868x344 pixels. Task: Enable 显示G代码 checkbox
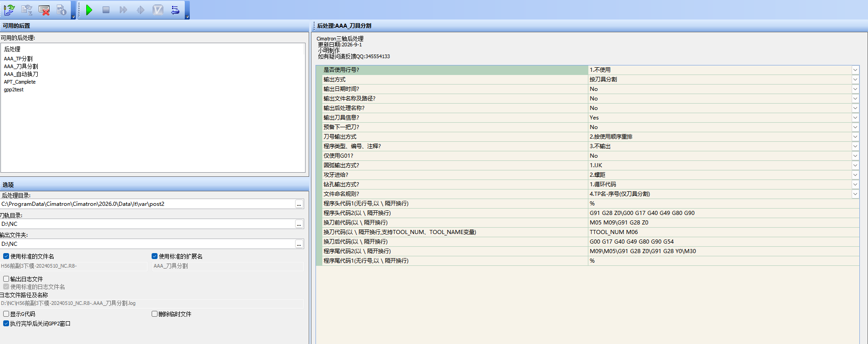(6, 314)
